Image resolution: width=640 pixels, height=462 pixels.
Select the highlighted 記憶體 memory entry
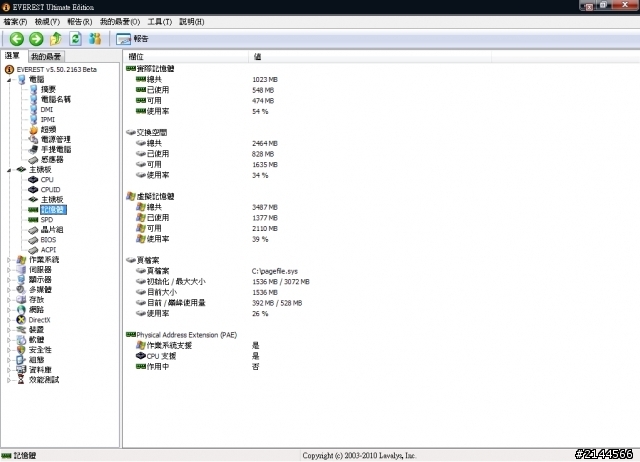(53, 209)
